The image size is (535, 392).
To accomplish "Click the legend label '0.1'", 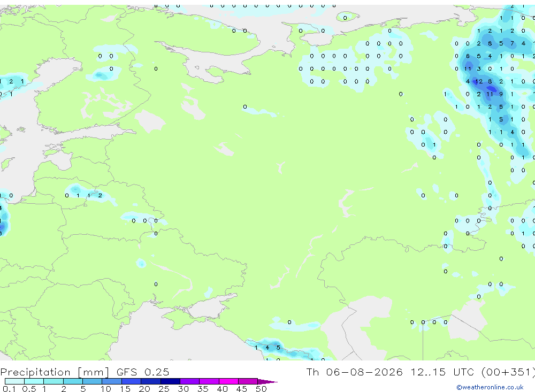I will [9, 389].
